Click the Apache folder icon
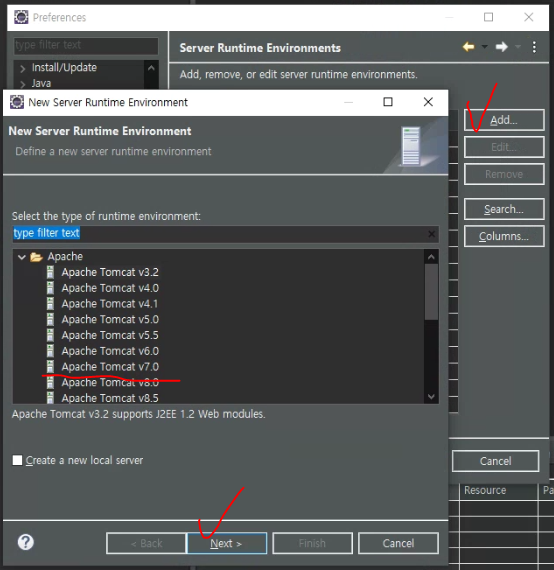Image resolution: width=554 pixels, height=570 pixels. [x=36, y=257]
